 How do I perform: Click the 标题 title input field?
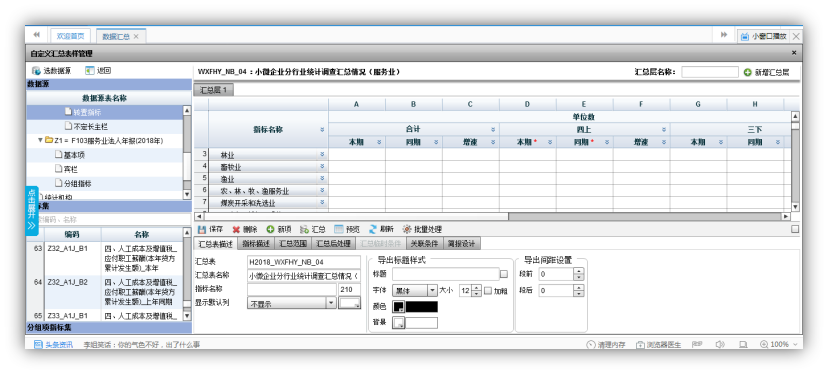[446, 274]
